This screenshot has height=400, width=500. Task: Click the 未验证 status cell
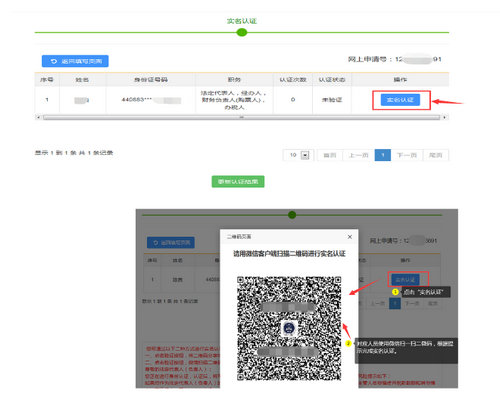[332, 100]
